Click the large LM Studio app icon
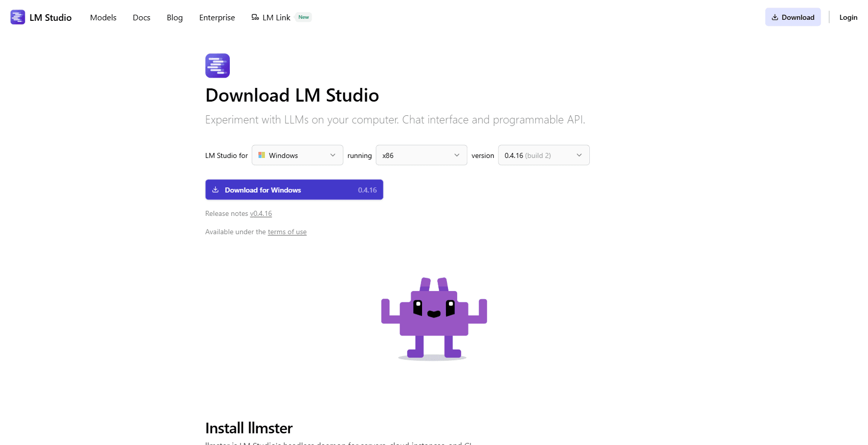 click(x=218, y=66)
